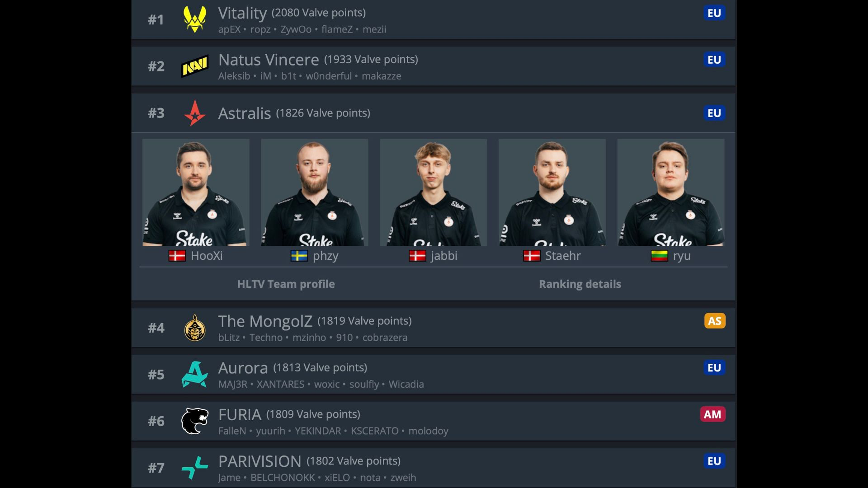The width and height of the screenshot is (868, 488).
Task: Click the AM region badge for FURIA
Action: click(x=713, y=414)
